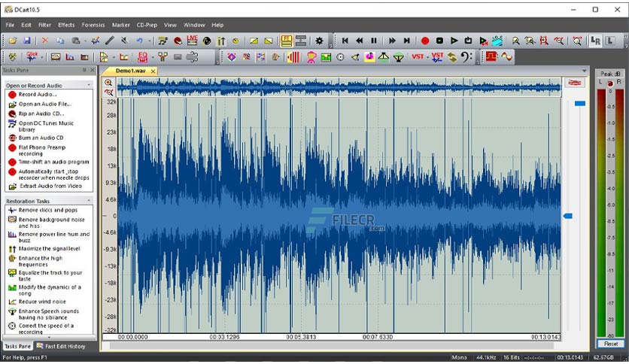Viewport: 629px width, 364px height.
Task: Toggle the L left channel button
Action: [x=610, y=41]
